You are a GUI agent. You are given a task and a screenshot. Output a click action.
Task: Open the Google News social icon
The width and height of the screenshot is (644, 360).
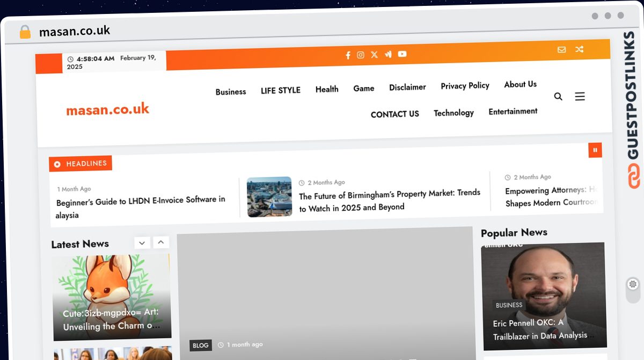point(388,54)
